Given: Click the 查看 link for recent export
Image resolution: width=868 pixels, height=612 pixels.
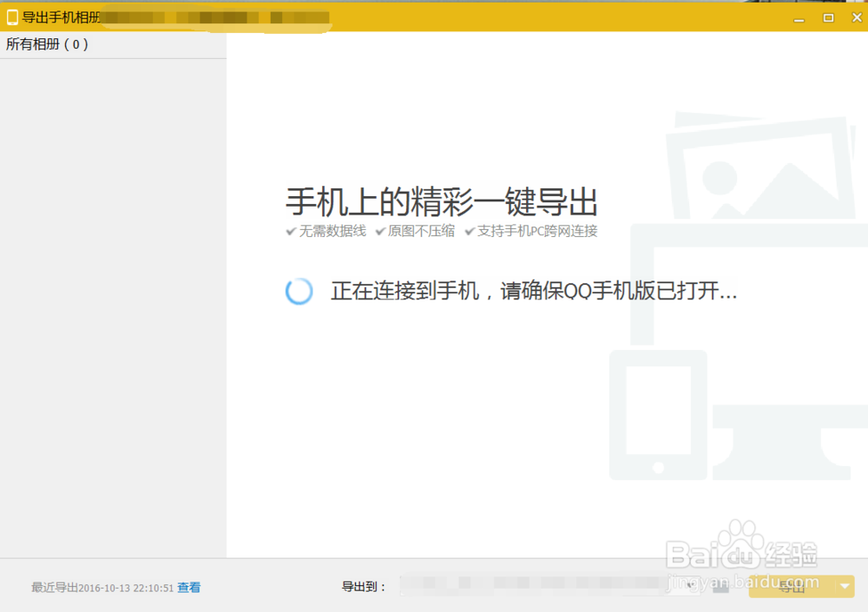Looking at the screenshot, I should click(x=188, y=588).
